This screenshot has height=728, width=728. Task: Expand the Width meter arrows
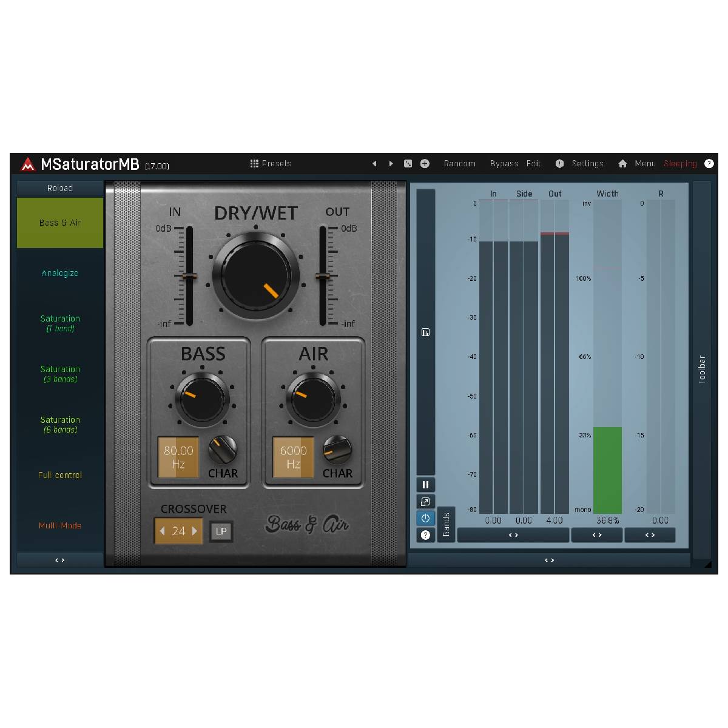pos(597,535)
